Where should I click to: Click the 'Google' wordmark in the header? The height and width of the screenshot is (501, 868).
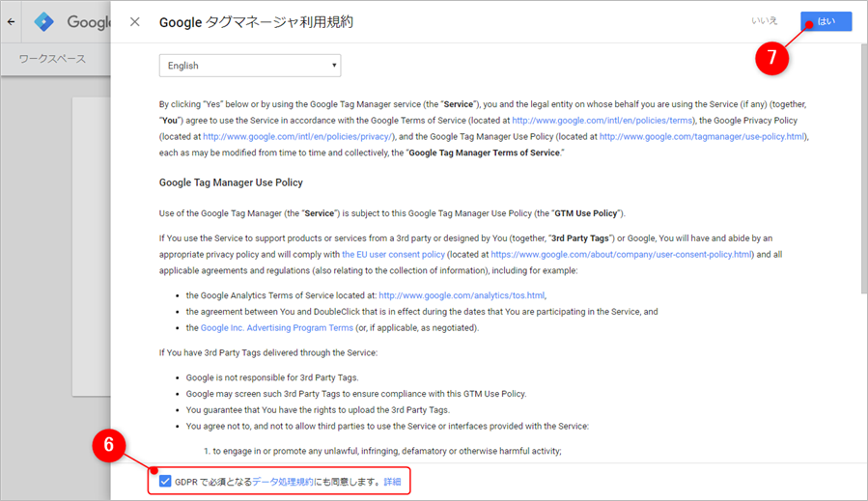pos(89,22)
